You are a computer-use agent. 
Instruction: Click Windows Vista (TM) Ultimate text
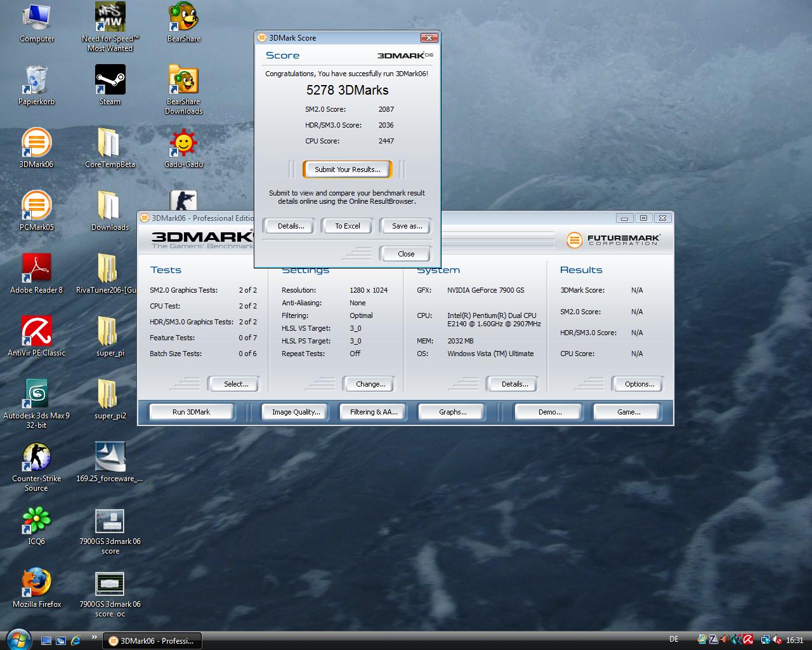tap(490, 354)
